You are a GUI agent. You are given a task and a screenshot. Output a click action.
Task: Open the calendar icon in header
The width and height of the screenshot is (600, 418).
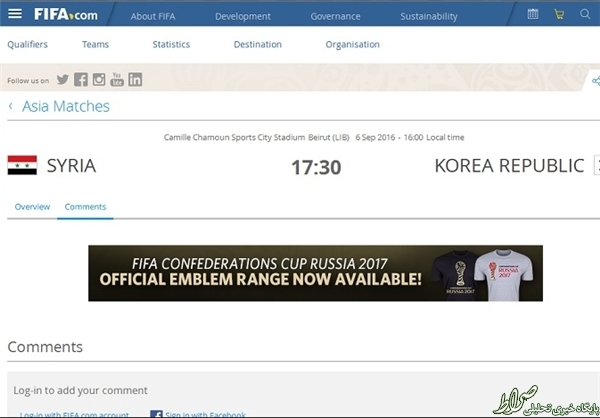click(x=533, y=14)
